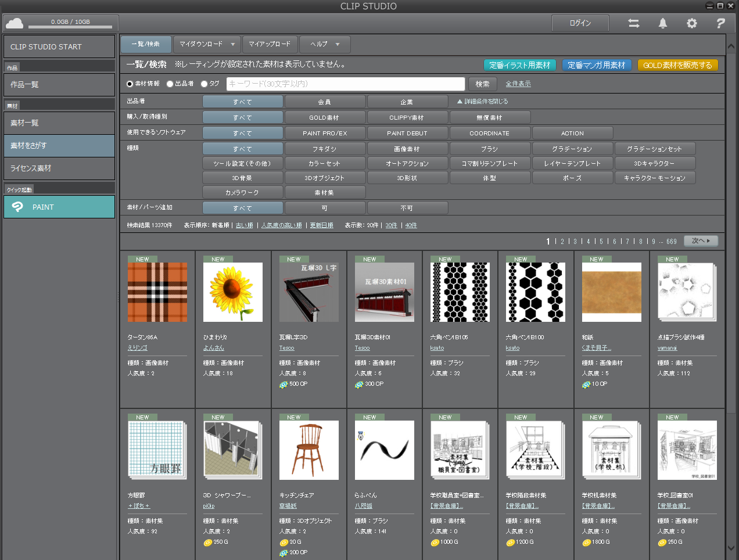Click the sync transfer arrows icon

click(x=633, y=23)
